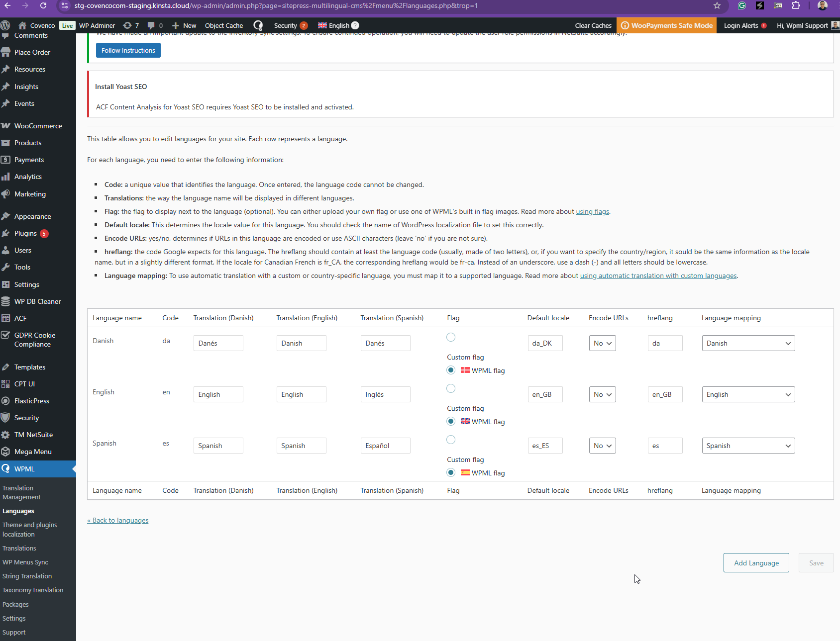Open Encode URLs dropdown for Danish

click(x=602, y=343)
